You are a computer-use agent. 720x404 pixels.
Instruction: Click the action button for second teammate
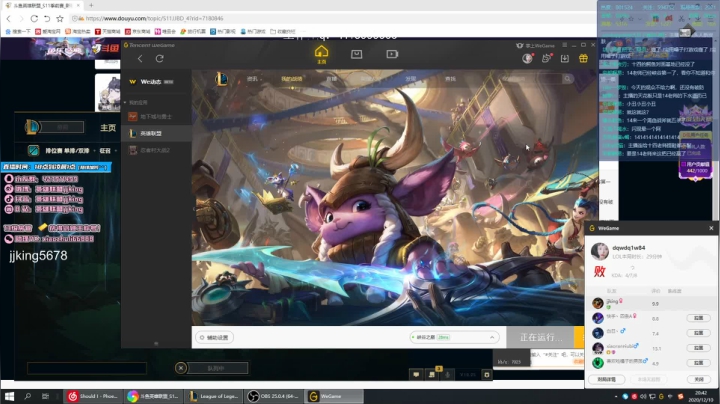tap(698, 318)
